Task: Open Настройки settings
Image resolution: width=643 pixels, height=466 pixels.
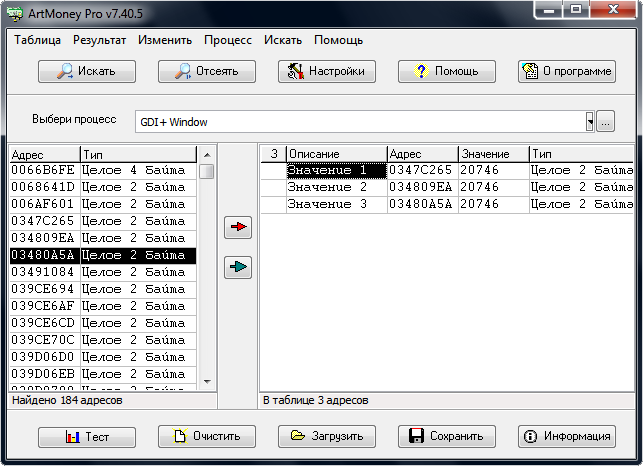Action: [327, 71]
